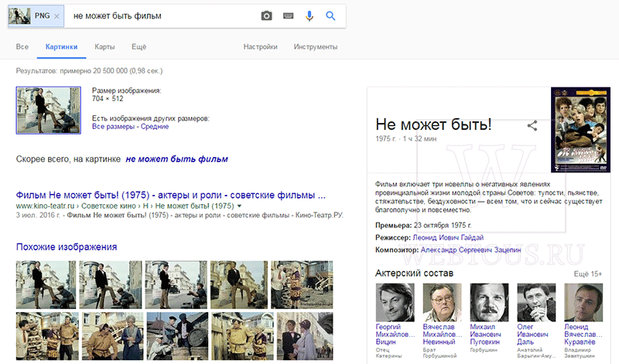Click Пуговкин's cast photo

point(489,302)
